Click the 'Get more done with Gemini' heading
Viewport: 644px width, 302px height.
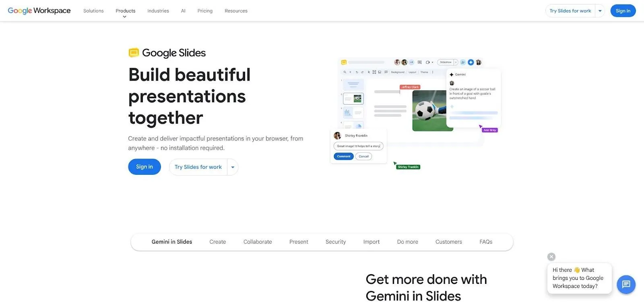[426, 288]
